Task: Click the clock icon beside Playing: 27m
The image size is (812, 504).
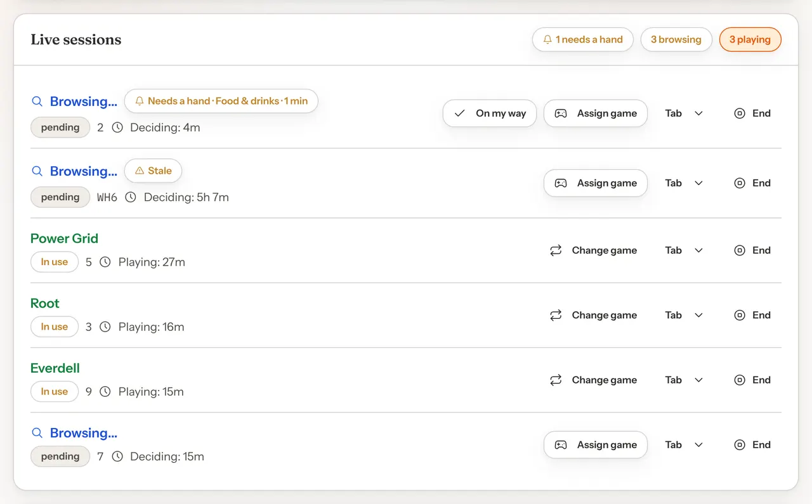Action: (105, 262)
